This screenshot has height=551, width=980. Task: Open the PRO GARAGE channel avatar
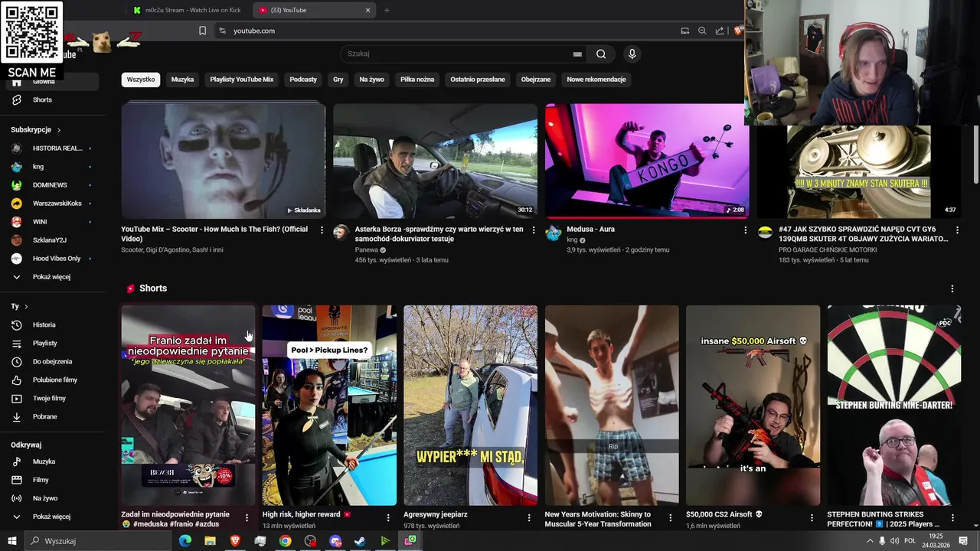point(765,233)
